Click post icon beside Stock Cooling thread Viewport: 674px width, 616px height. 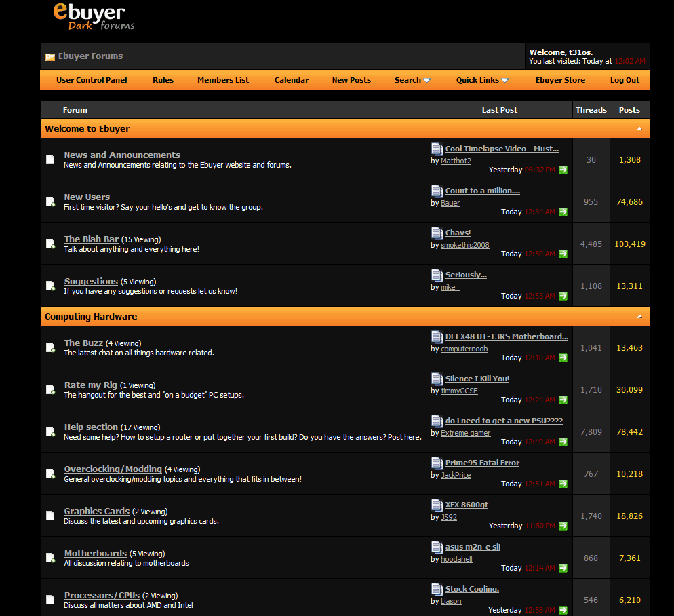click(437, 590)
